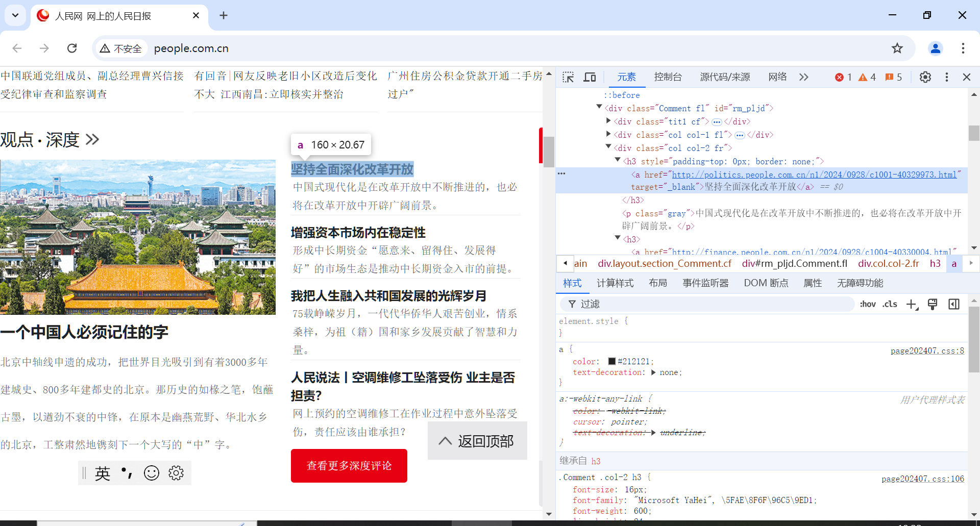Open headline 增强资本市场内在稳定性

coord(358,233)
